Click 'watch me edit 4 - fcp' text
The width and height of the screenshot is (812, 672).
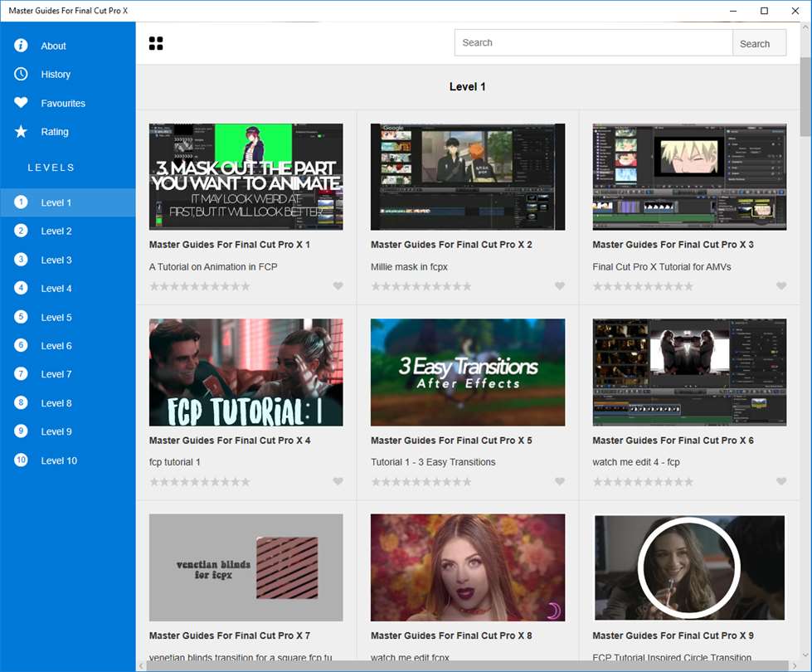pyautogui.click(x=636, y=462)
